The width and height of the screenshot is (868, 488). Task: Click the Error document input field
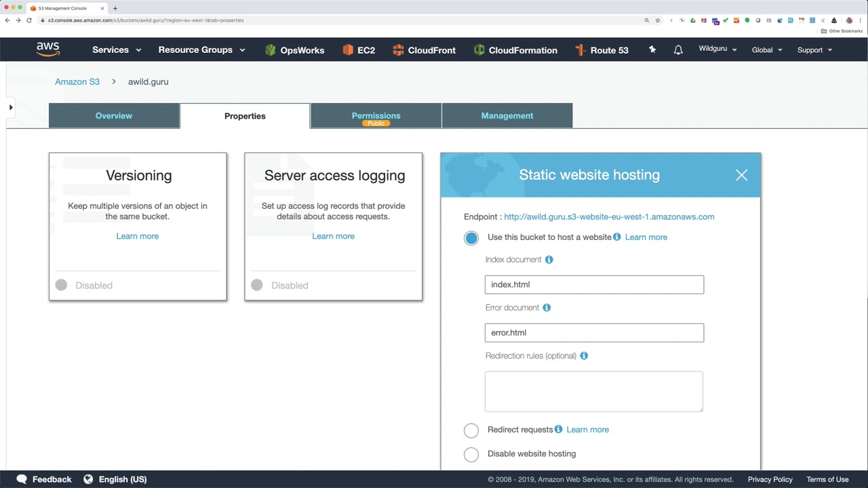click(x=594, y=333)
